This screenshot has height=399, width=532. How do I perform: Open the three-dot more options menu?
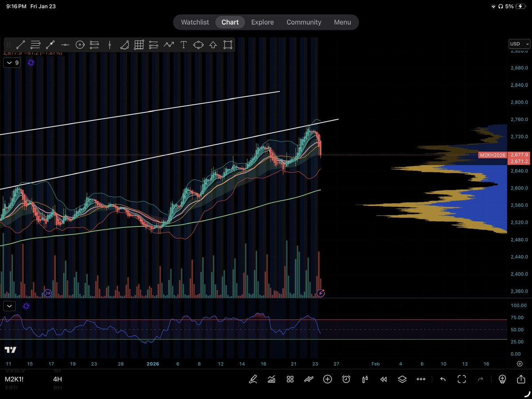point(422,379)
